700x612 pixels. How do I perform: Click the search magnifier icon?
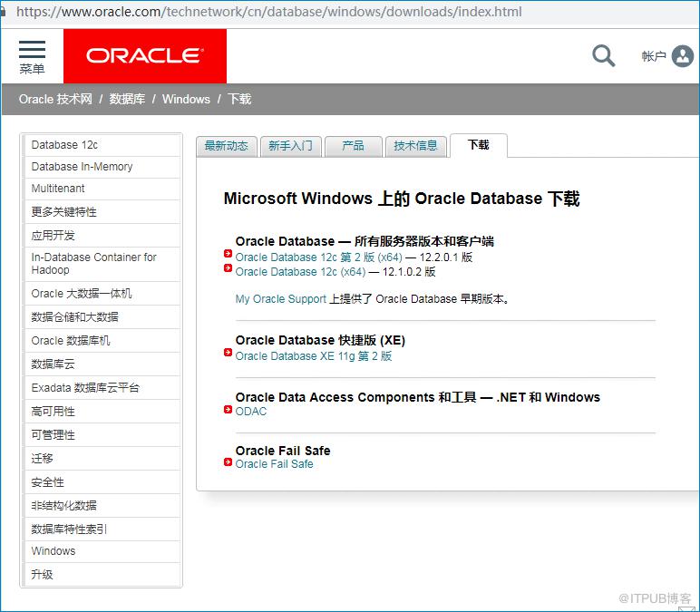click(604, 56)
